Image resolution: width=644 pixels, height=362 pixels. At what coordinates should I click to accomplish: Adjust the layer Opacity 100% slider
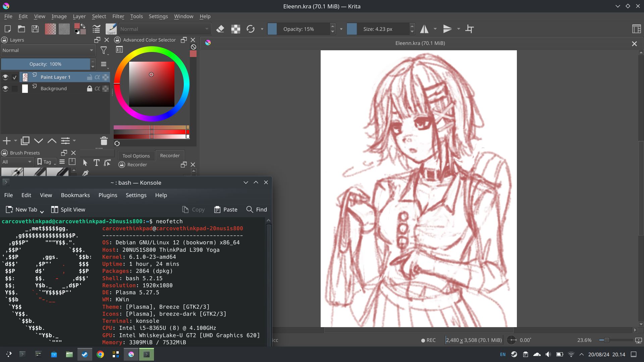(45, 64)
